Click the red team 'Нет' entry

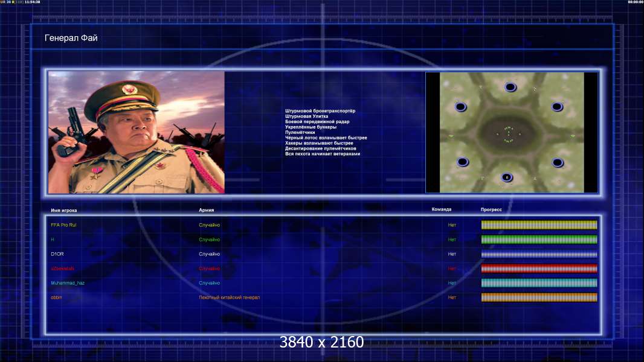(452, 268)
